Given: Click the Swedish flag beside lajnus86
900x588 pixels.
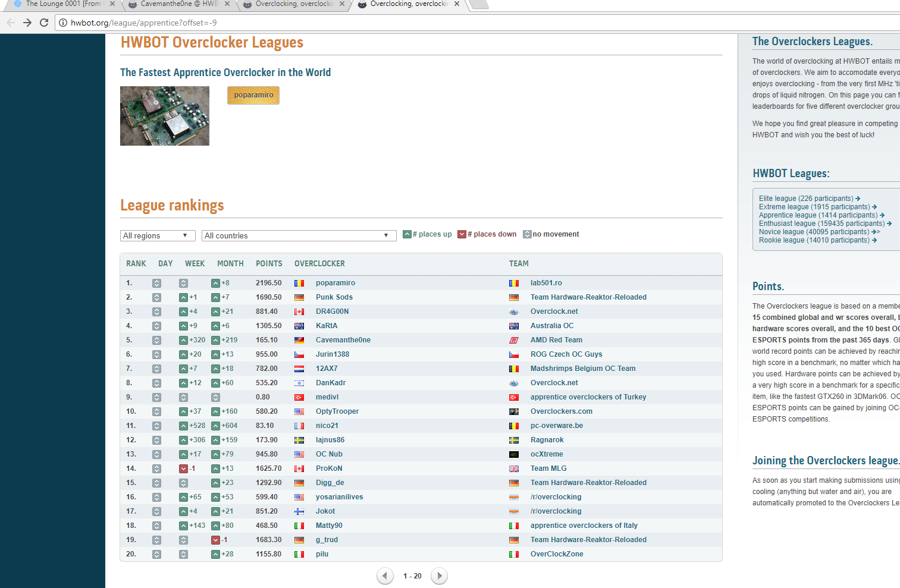Looking at the screenshot, I should pos(299,441).
